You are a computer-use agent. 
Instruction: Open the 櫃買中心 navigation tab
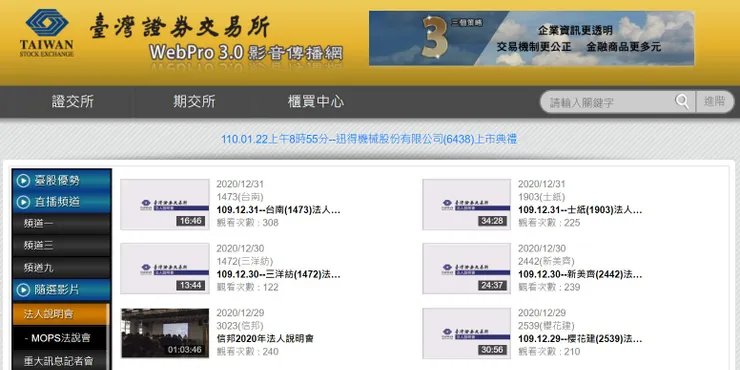tap(316, 101)
